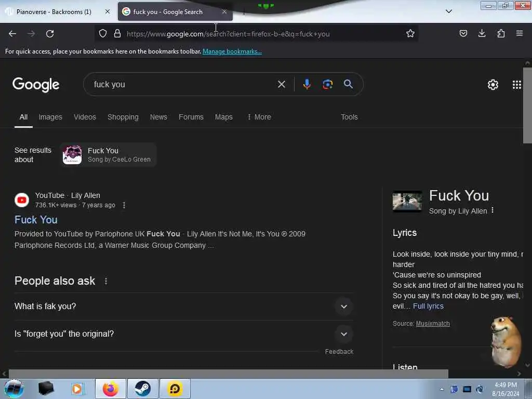Open the Musixmatch source link

[433, 324]
